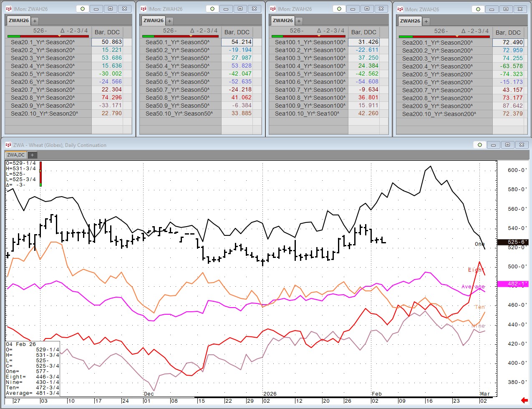
Task: Select the Sea20.8_Yr^:Season20^ row
Action: [43, 98]
